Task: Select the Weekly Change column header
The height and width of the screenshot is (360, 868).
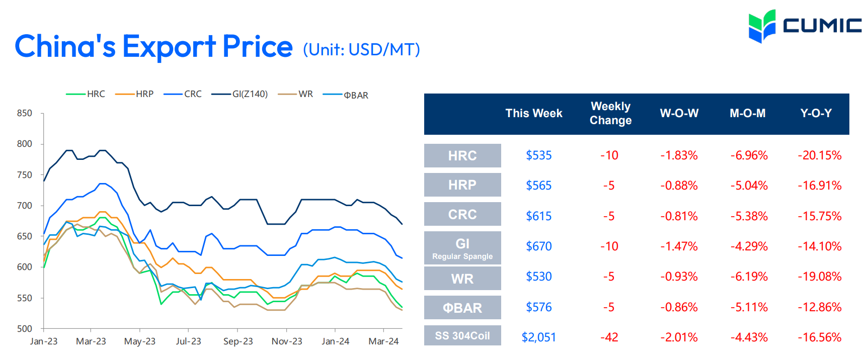Action: click(x=610, y=114)
